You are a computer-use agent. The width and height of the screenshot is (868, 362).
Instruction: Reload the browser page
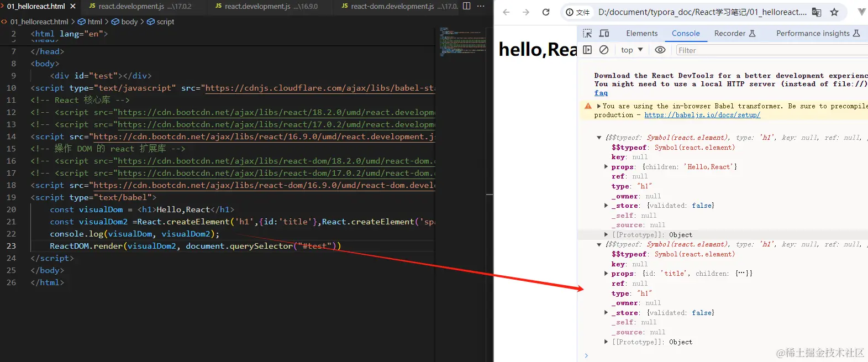(546, 12)
